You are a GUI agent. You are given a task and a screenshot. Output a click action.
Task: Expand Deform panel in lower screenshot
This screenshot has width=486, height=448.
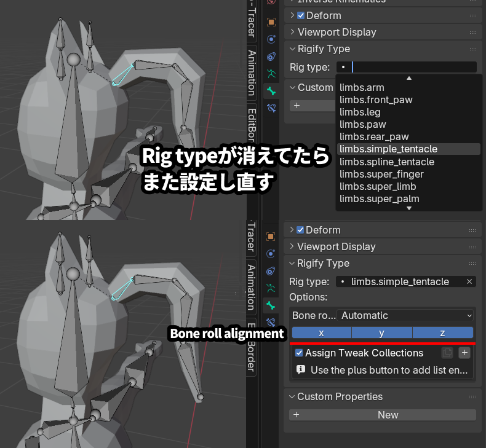coord(292,230)
